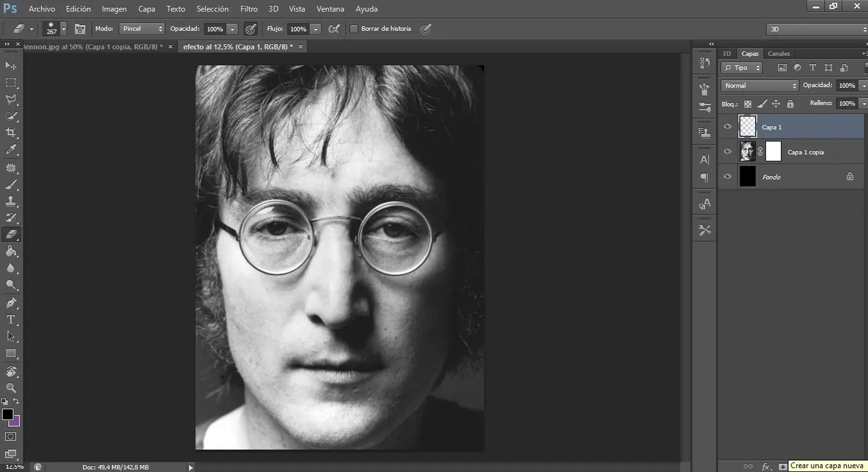
Task: Open the foreground color swatch
Action: pyautogui.click(x=8, y=415)
